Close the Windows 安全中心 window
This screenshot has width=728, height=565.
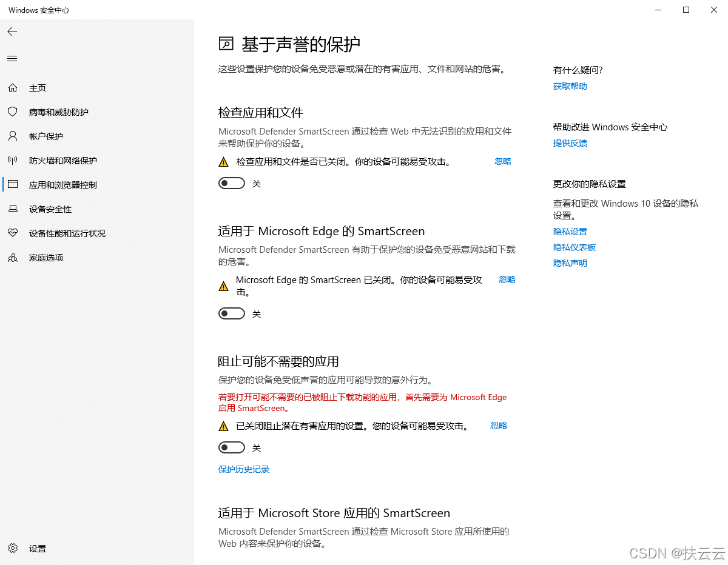714,10
